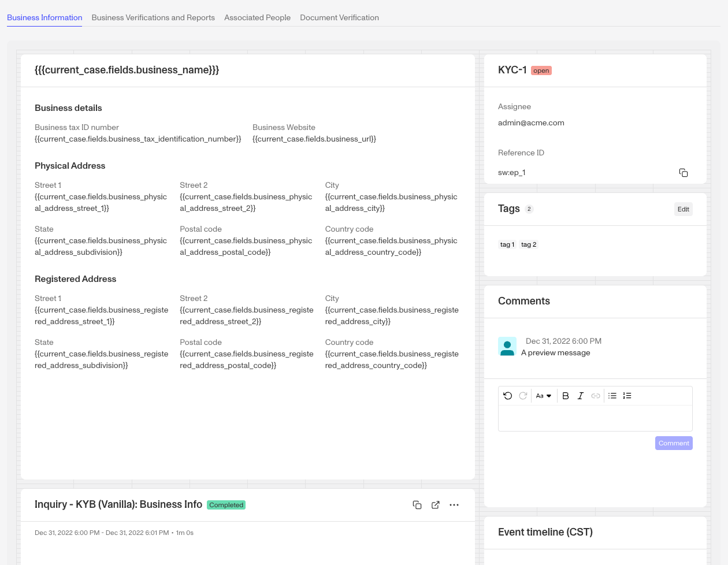
Task: Click the Edit button for Tags
Action: tap(684, 209)
